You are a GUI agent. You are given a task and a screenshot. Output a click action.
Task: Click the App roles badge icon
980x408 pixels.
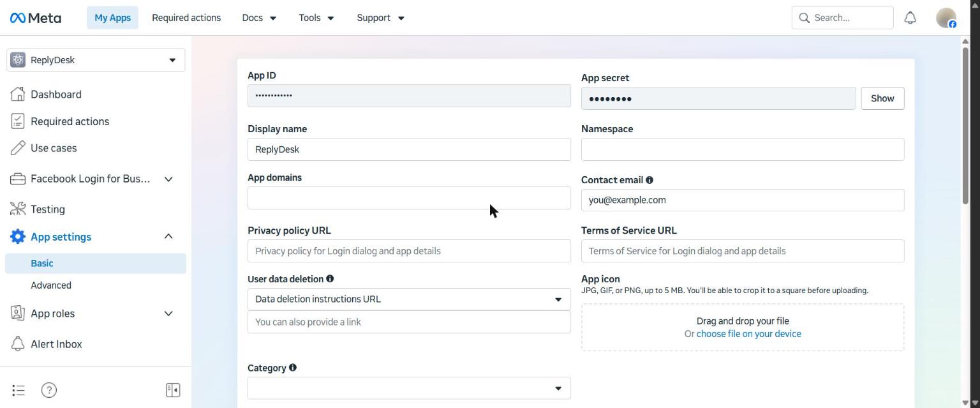tap(18, 314)
